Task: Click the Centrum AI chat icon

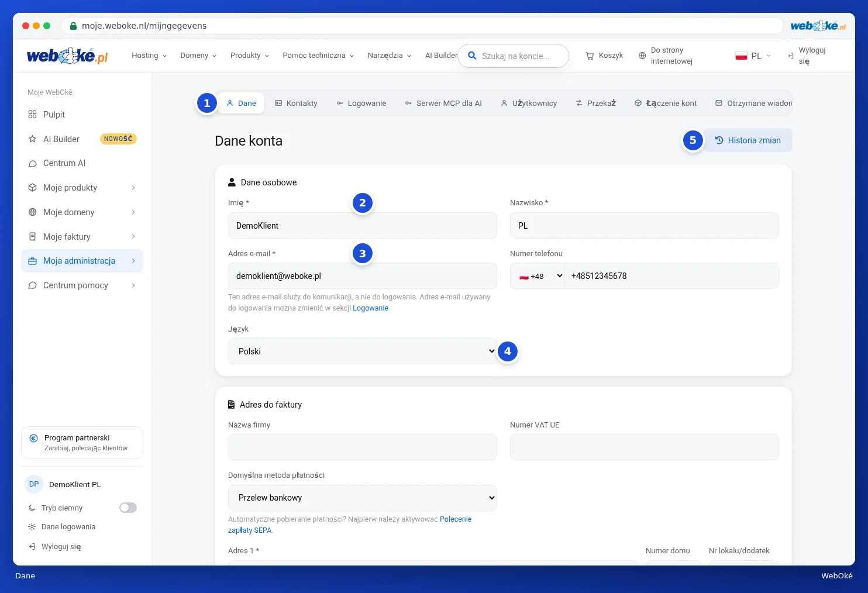Action: (x=32, y=164)
